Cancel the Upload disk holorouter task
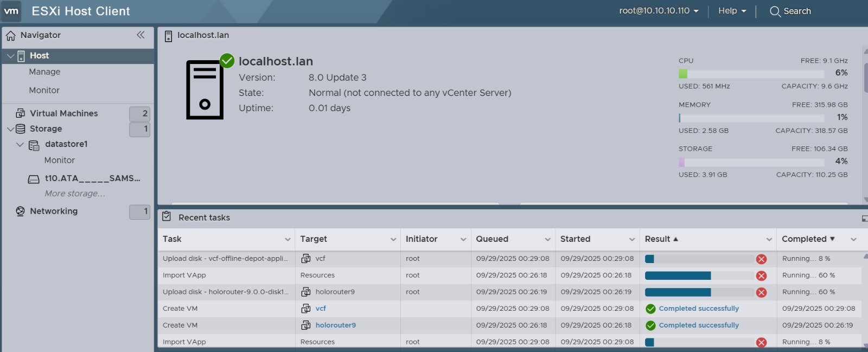The height and width of the screenshot is (352, 868). point(761,293)
